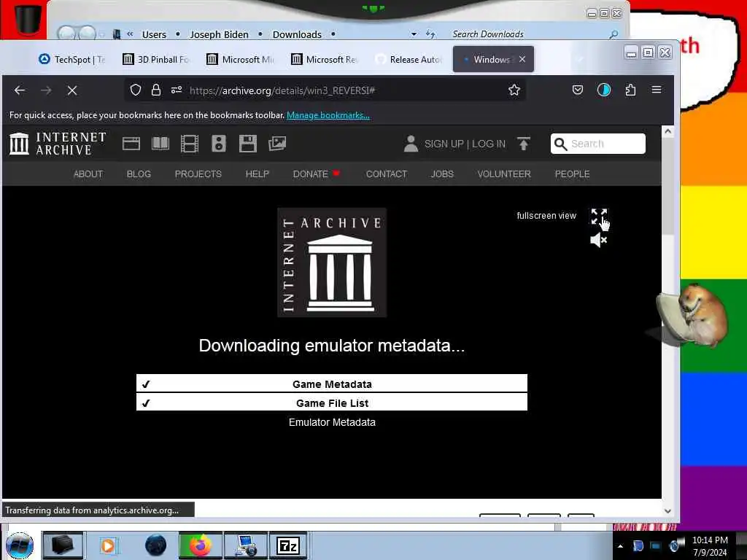This screenshot has width=747, height=560.
Task: Open the Video film icon
Action: [x=189, y=144]
